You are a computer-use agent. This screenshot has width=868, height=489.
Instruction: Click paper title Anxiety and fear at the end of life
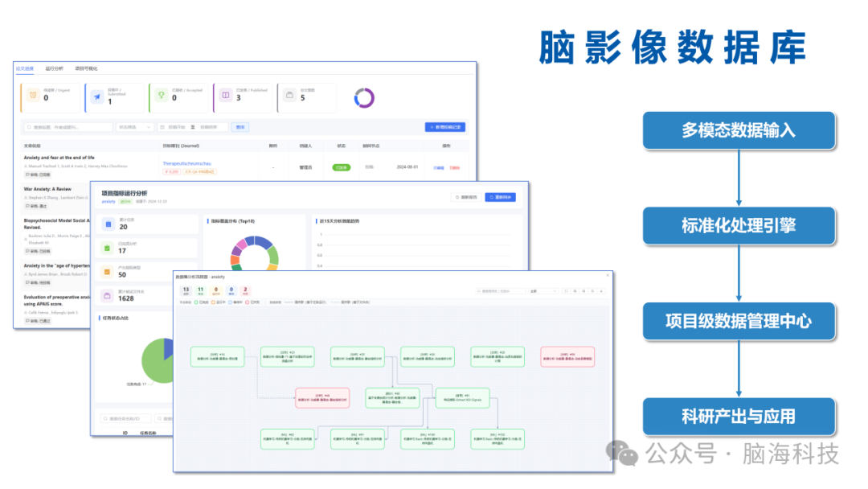(x=59, y=158)
